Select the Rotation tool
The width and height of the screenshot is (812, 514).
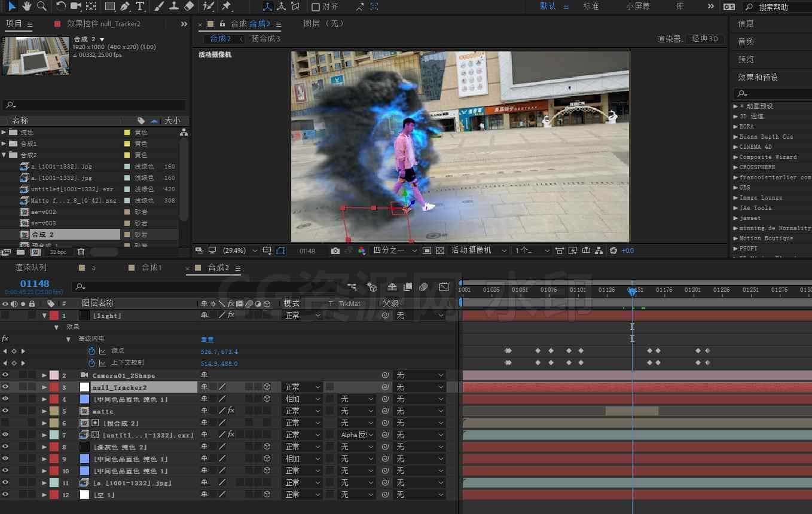point(61,6)
